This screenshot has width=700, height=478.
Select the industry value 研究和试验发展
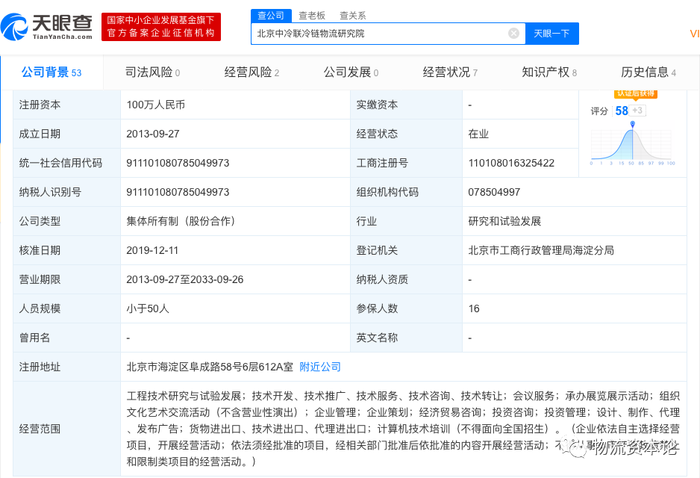click(504, 221)
